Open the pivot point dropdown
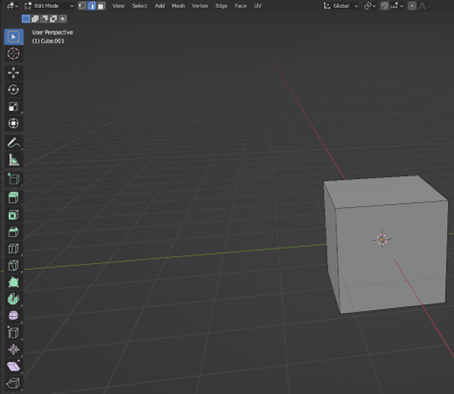 tap(369, 6)
